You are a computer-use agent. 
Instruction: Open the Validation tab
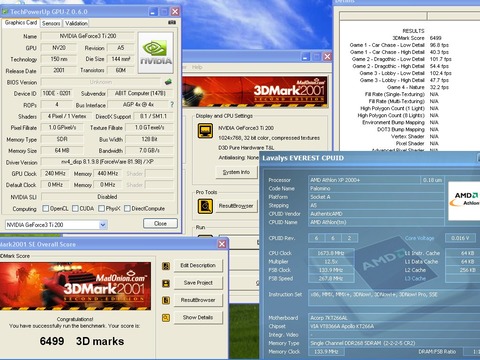point(76,23)
